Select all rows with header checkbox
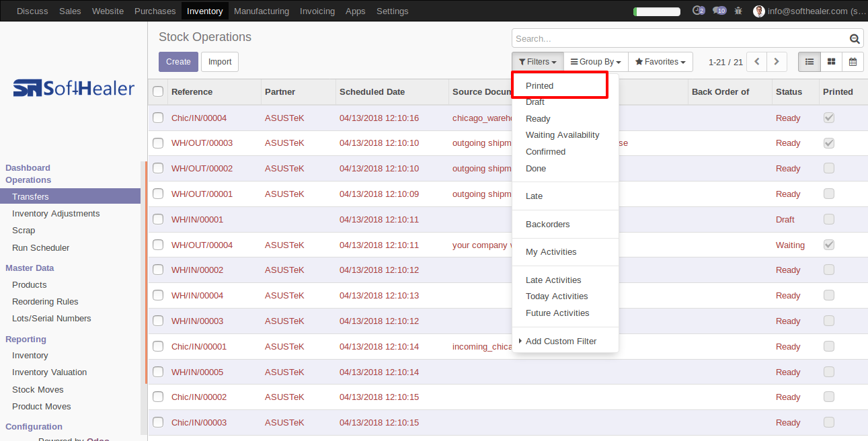This screenshot has width=868, height=441. click(x=158, y=91)
